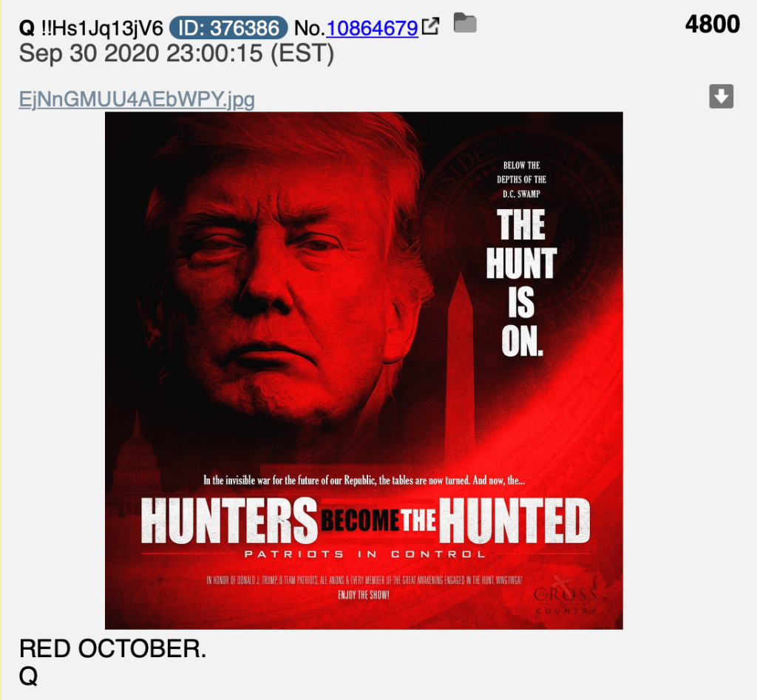Click the Cross Country logo in poster
The image size is (757, 700).
tap(566, 597)
